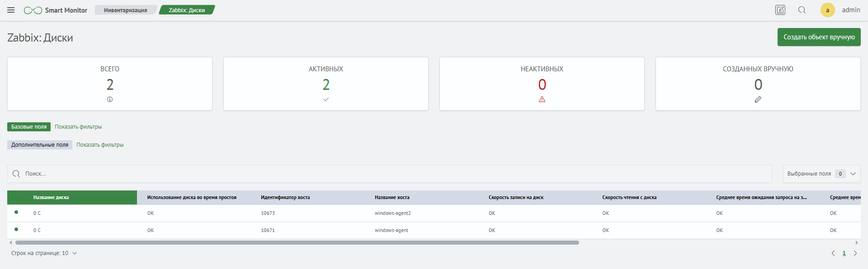Expand the Выбранные поля dropdown
Viewport: 868px width, 269px height.
click(x=853, y=174)
